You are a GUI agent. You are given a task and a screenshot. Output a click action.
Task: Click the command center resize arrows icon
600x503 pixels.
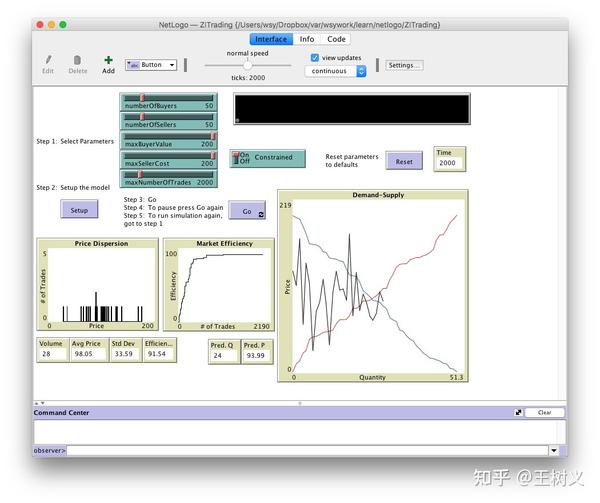point(39,403)
